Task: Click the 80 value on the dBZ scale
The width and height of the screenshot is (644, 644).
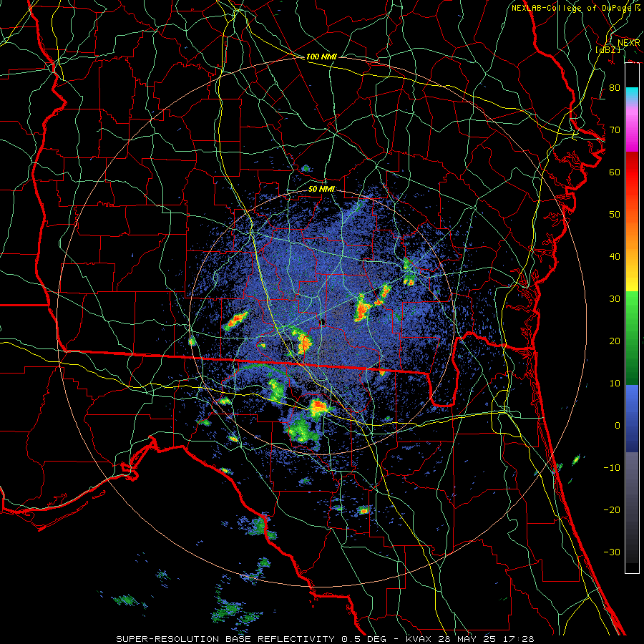Action: (615, 87)
